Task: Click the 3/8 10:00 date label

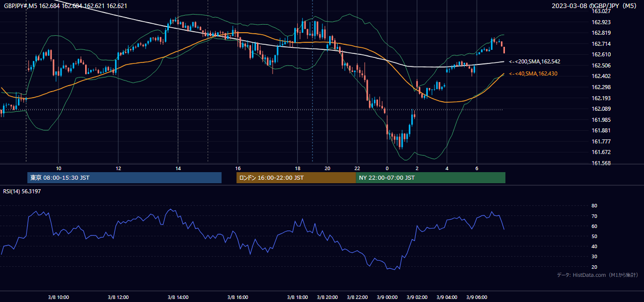Action: (x=58, y=297)
